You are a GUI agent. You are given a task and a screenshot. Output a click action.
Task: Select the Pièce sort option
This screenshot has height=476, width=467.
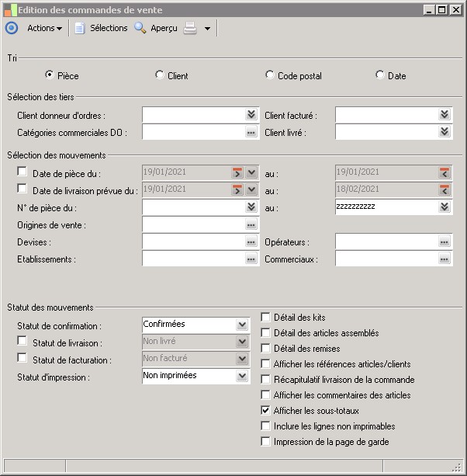point(50,75)
